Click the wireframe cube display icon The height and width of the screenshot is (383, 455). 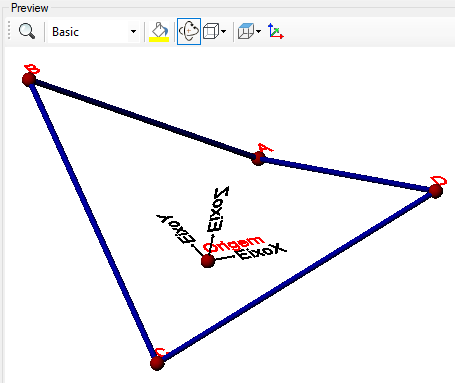pyautogui.click(x=211, y=31)
